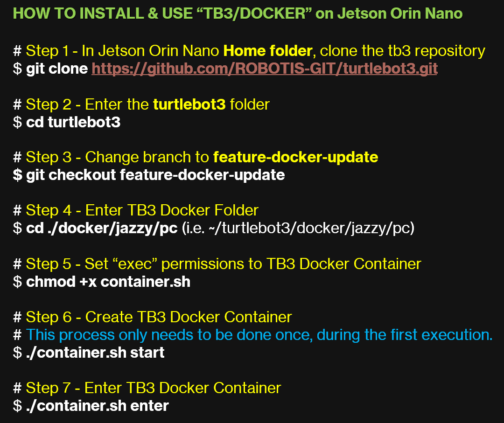Image resolution: width=504 pixels, height=423 pixels.
Task: Click the blue "This process only needs" note
Action: tap(259, 335)
